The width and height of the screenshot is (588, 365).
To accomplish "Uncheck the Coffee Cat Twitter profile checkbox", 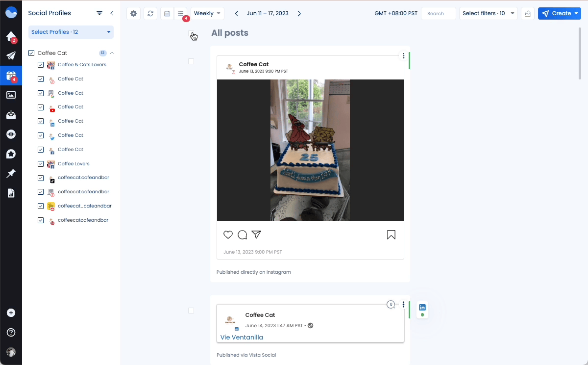I will pyautogui.click(x=41, y=135).
